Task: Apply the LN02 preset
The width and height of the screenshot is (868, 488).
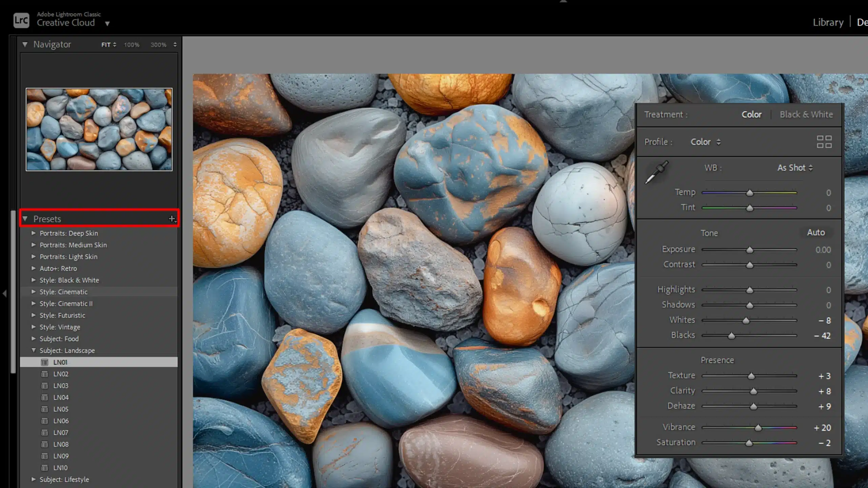Action: tap(99, 374)
